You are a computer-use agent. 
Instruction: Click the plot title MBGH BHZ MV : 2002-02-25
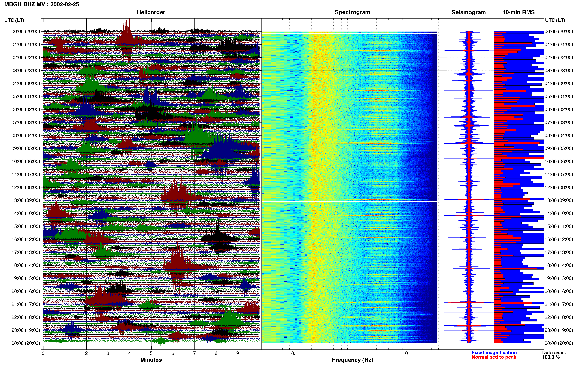tap(42, 4)
